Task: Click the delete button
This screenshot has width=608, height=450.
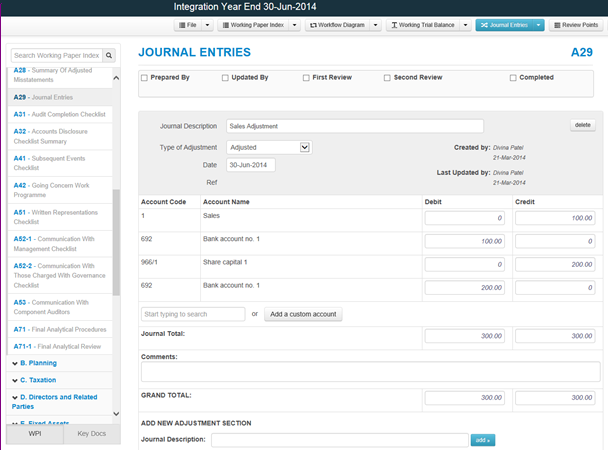Action: pyautogui.click(x=583, y=125)
